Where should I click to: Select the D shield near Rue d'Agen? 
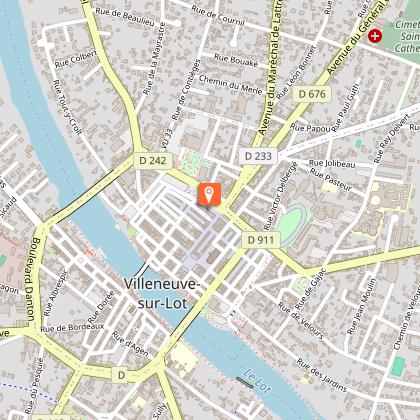tap(122, 376)
